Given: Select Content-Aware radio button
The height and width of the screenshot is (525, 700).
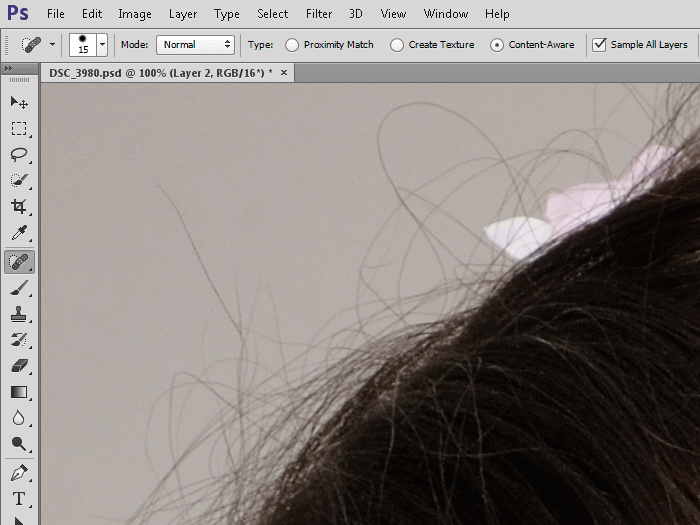Looking at the screenshot, I should click(x=496, y=45).
